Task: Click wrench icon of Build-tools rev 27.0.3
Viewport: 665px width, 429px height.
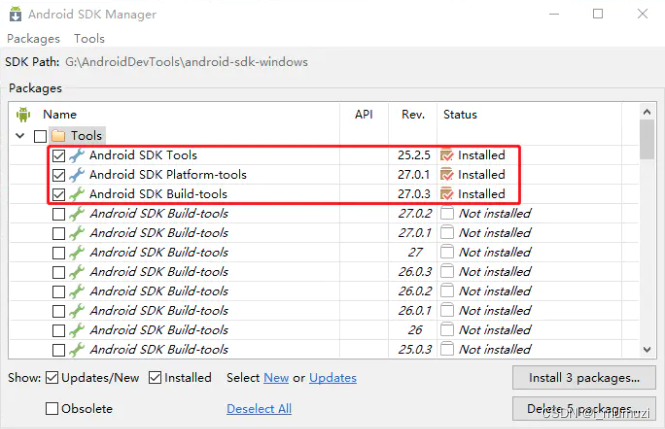Action: coord(77,194)
